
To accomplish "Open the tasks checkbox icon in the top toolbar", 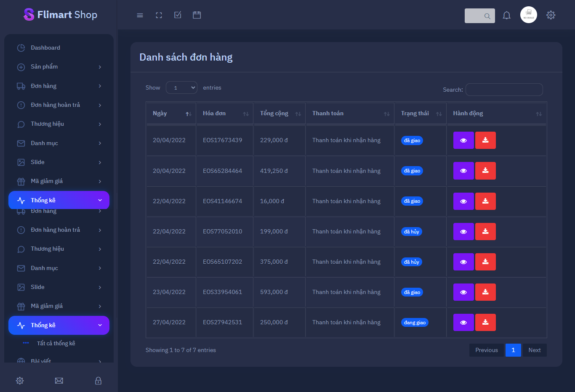I will [x=178, y=15].
